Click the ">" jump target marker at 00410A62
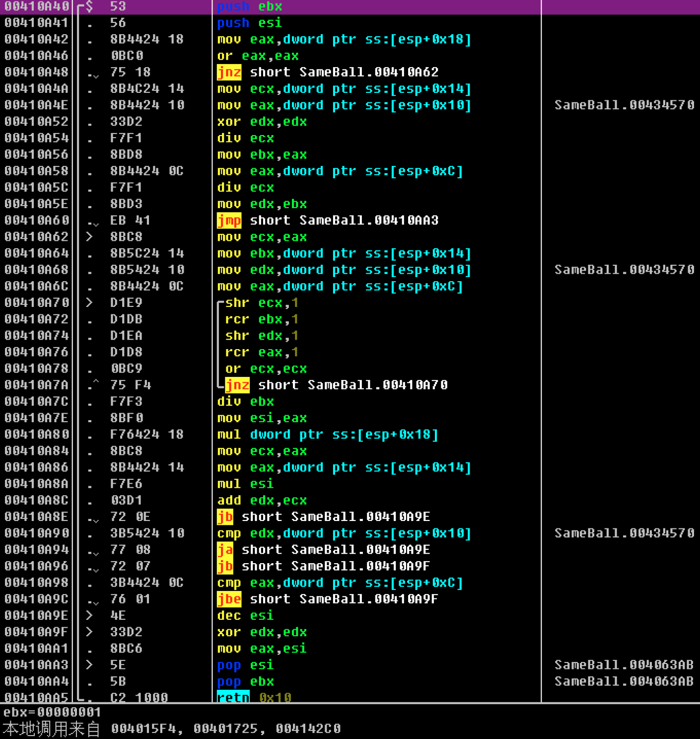The width and height of the screenshot is (700, 739). point(89,237)
